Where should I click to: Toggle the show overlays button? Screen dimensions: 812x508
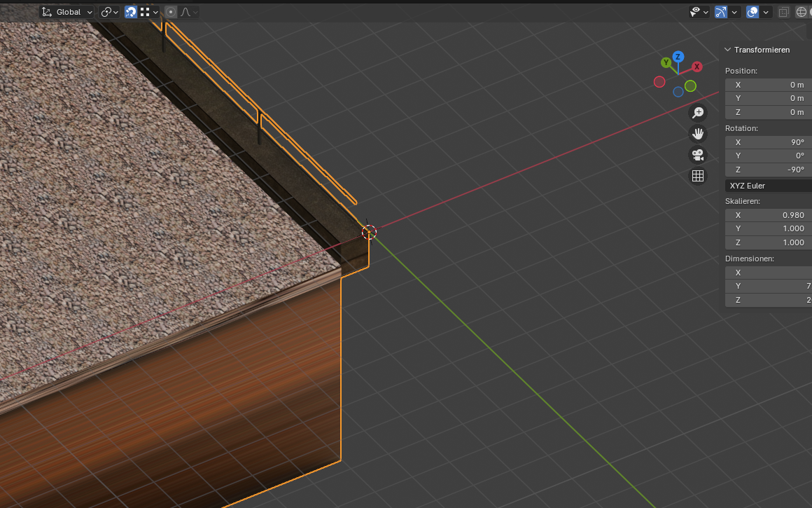752,12
